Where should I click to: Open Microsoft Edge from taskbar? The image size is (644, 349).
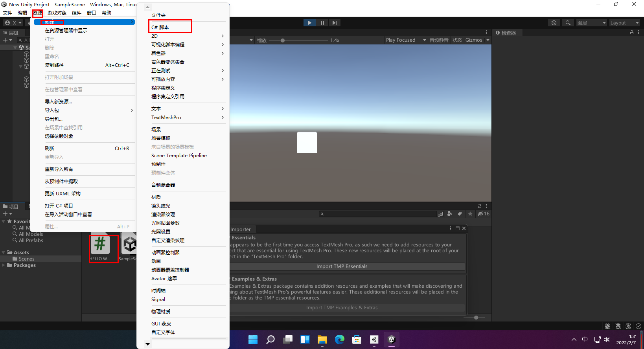pyautogui.click(x=340, y=340)
